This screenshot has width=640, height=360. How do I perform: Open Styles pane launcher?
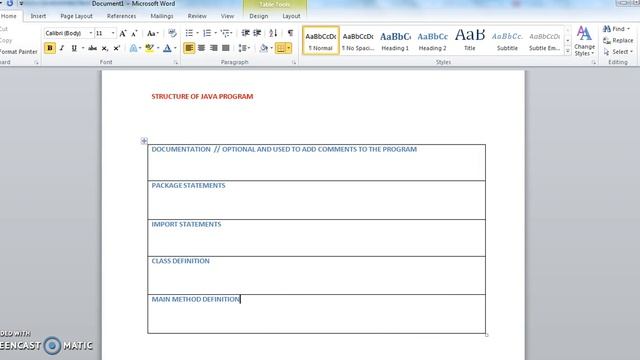[593, 62]
